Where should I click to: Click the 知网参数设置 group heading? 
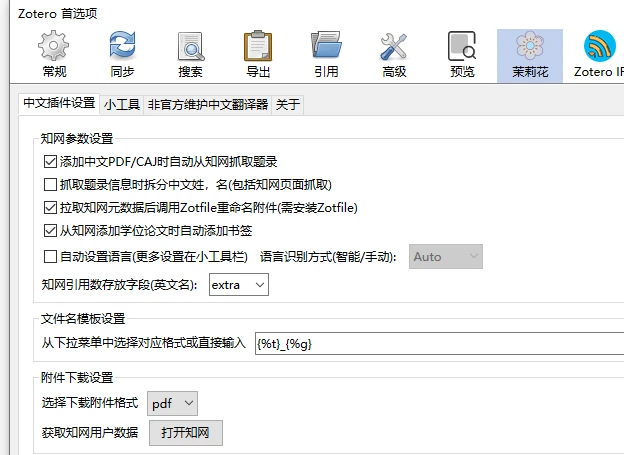click(77, 139)
